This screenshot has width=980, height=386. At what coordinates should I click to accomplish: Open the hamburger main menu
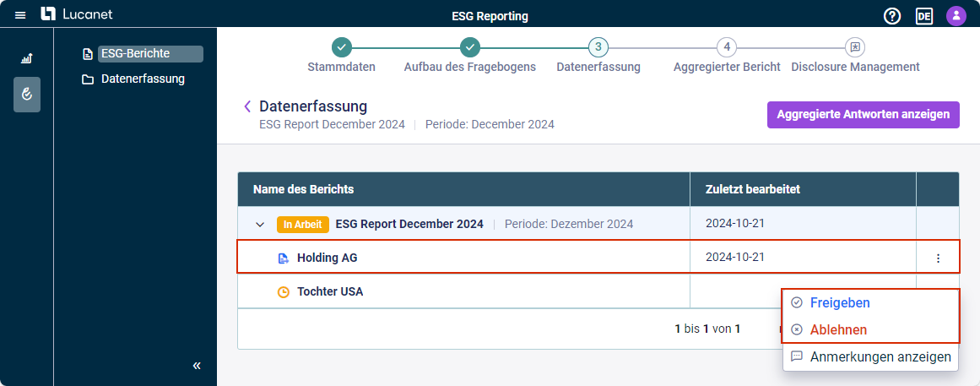click(20, 15)
